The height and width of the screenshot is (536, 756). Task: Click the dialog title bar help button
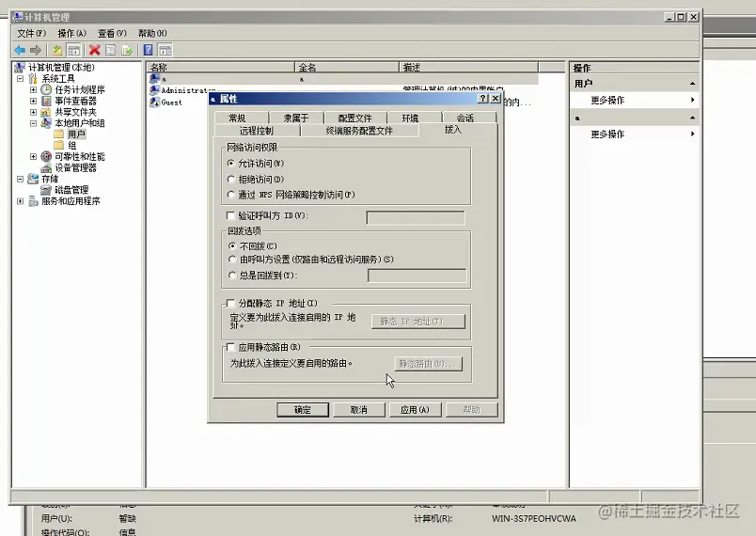click(x=483, y=99)
